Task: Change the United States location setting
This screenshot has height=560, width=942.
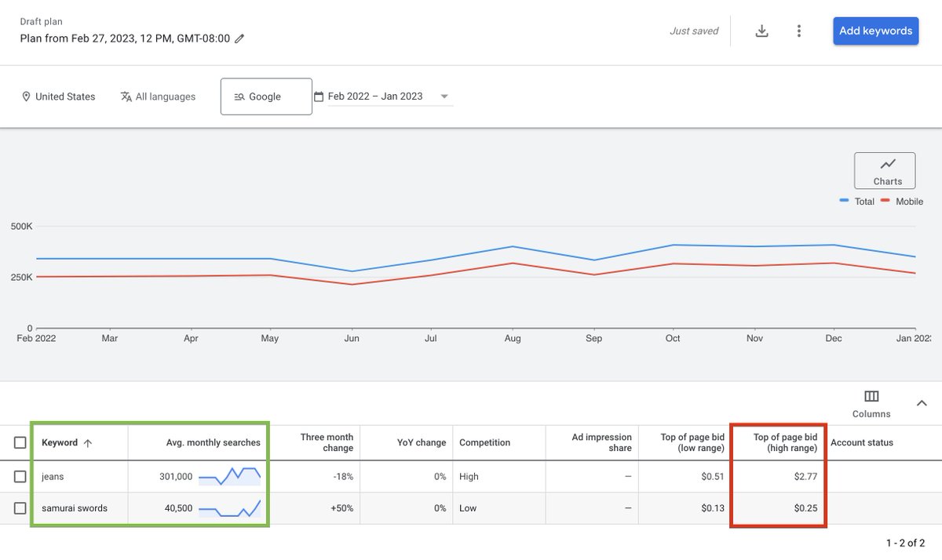Action: 58,96
